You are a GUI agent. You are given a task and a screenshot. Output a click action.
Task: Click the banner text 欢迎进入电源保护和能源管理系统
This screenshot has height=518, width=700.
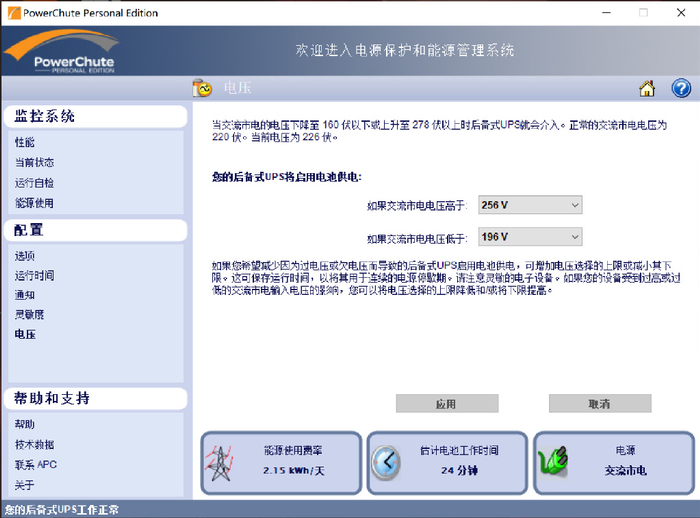coord(404,50)
